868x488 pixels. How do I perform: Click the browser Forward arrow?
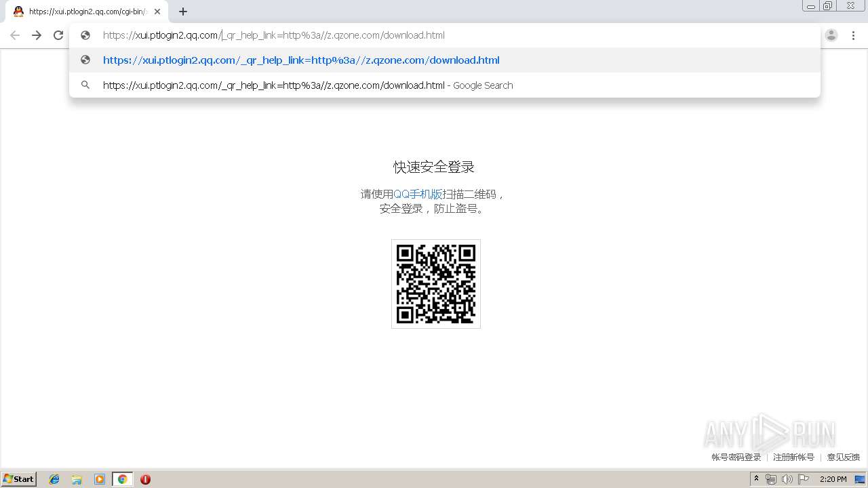tap(37, 35)
